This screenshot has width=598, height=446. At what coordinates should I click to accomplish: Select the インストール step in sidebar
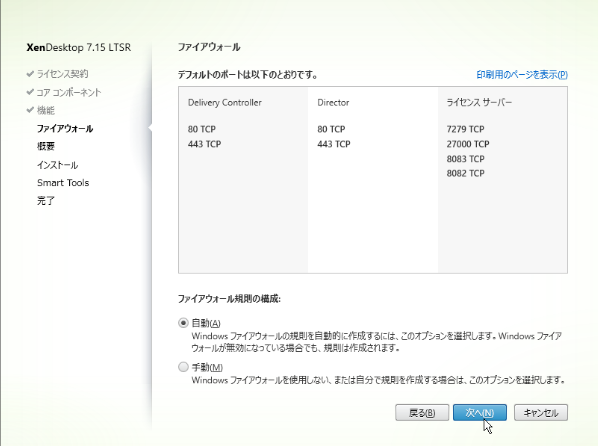58,165
